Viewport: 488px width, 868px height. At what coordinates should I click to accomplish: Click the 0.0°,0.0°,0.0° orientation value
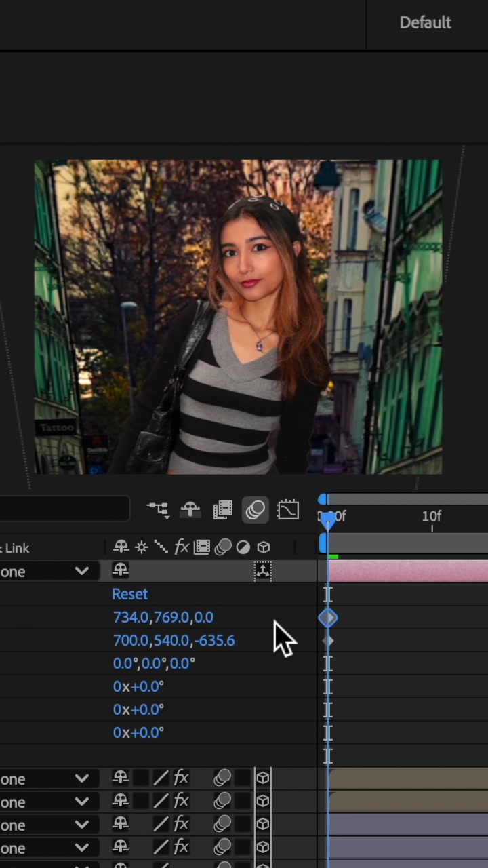click(154, 663)
